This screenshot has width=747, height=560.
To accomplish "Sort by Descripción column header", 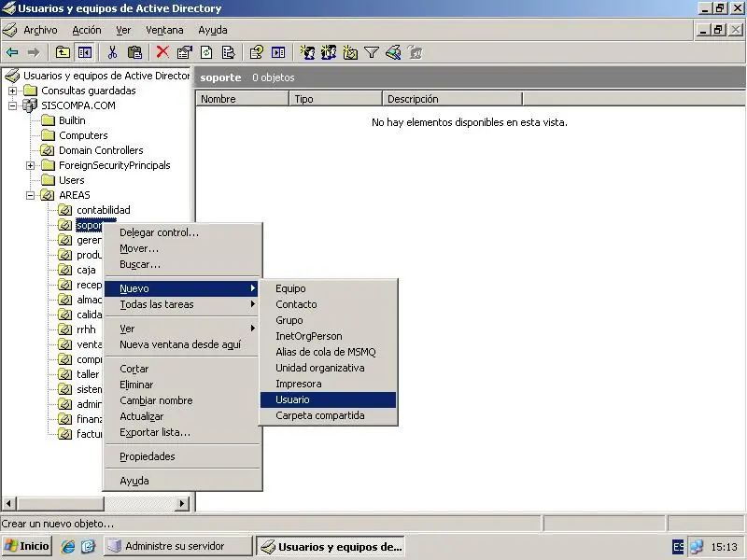I will (x=453, y=99).
